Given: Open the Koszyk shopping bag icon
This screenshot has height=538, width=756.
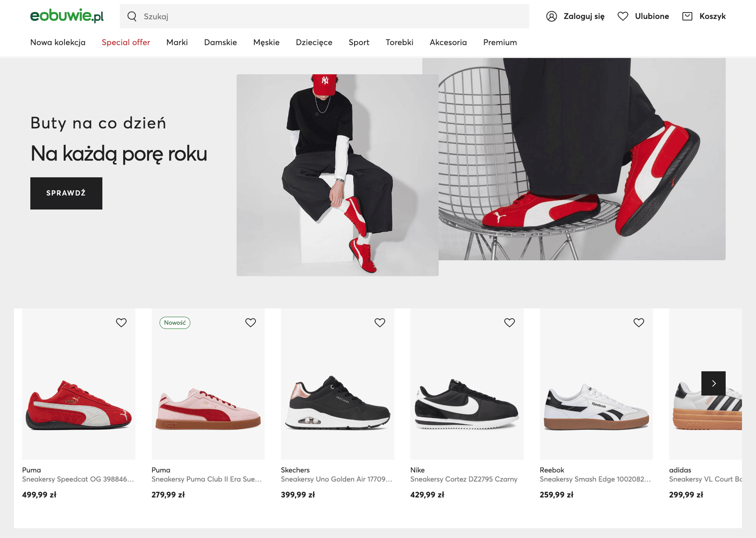Looking at the screenshot, I should tap(687, 16).
